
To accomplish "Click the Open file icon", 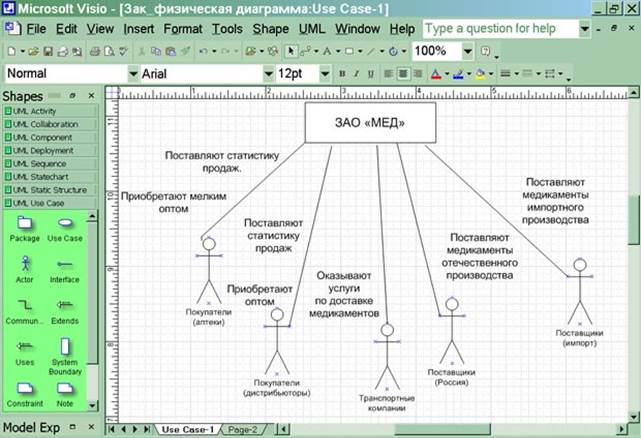I will pos(34,51).
